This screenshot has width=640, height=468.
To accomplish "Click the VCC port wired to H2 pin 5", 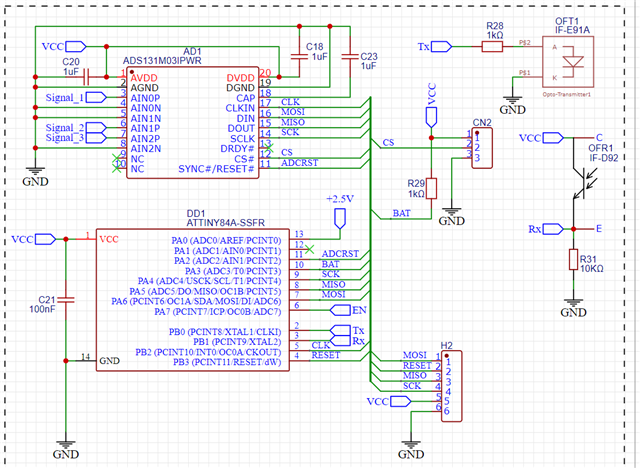I will pos(400,401).
